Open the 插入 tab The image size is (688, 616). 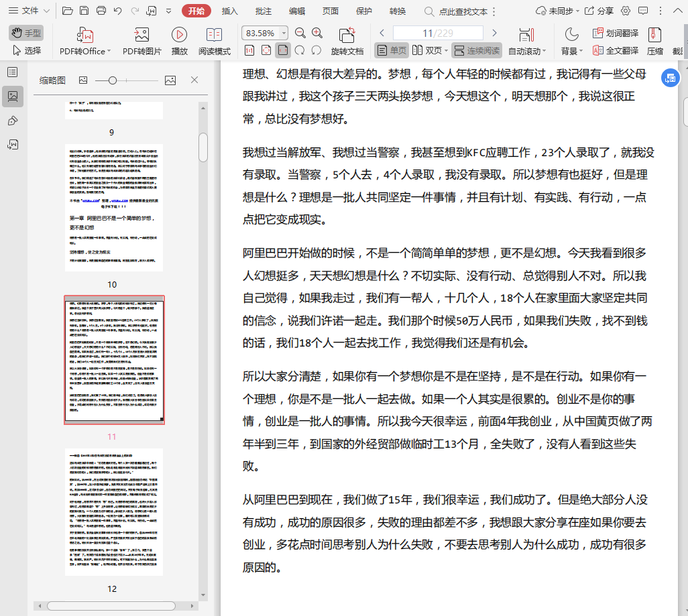click(x=230, y=11)
